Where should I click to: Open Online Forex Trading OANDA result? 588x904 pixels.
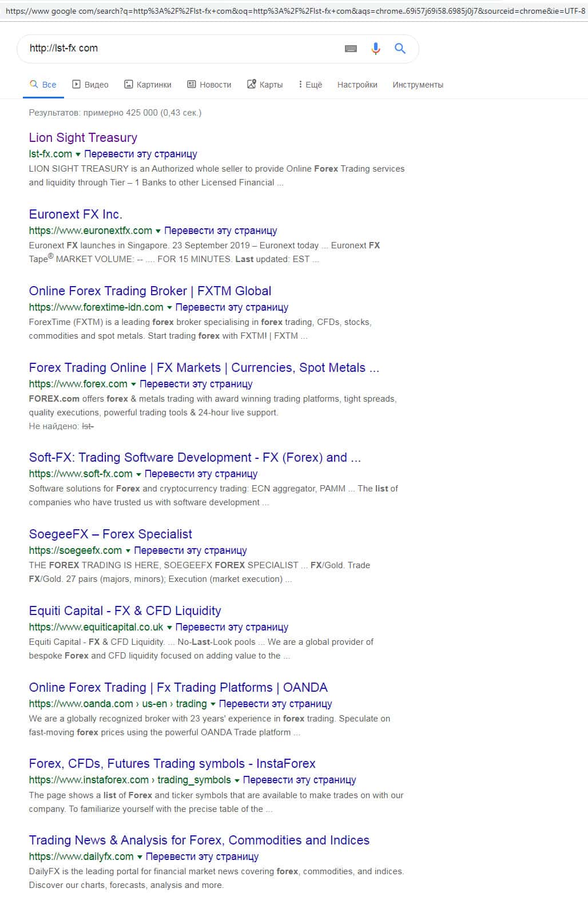pyautogui.click(x=178, y=687)
